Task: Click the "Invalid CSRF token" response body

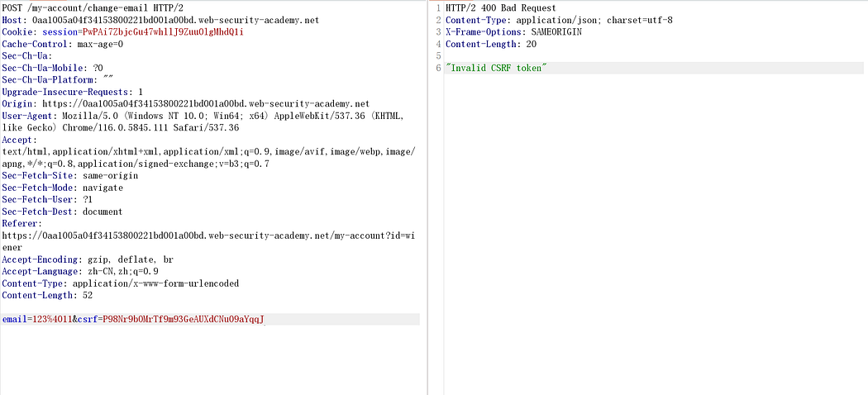Action: pos(494,68)
